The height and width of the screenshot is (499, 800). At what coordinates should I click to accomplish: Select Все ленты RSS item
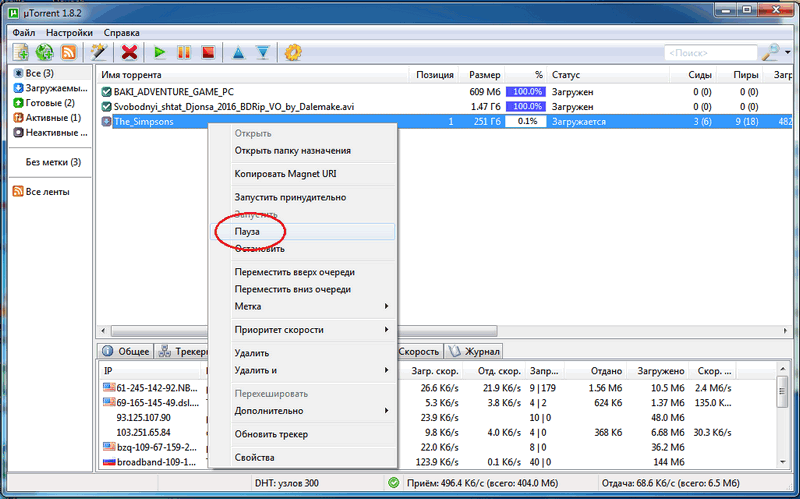click(41, 191)
